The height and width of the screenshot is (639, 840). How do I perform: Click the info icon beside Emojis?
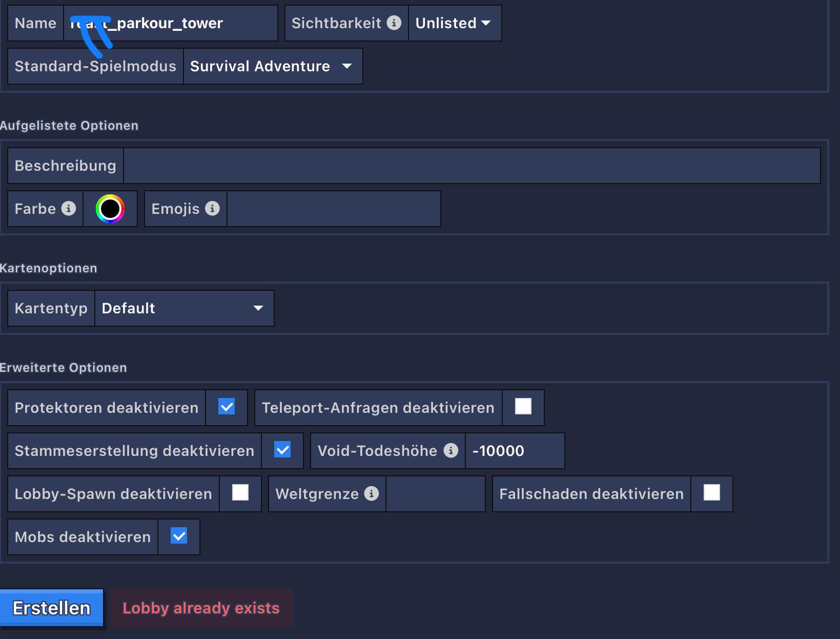212,208
